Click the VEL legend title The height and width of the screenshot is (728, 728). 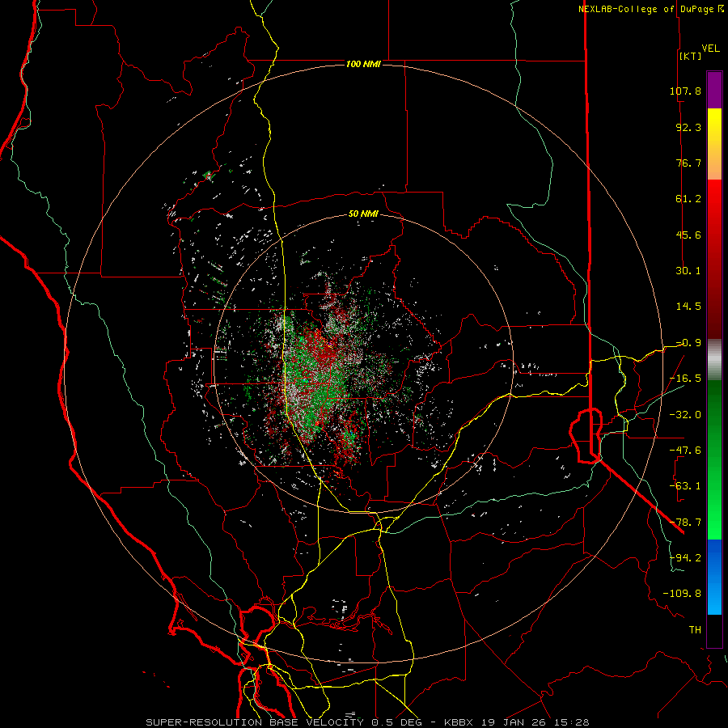710,49
